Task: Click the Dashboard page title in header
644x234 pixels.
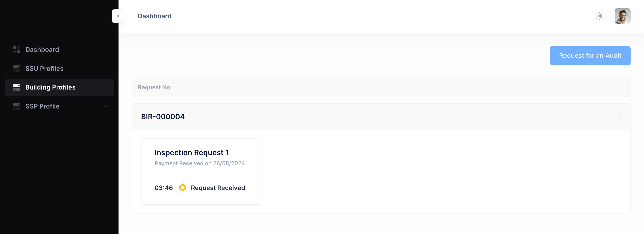Action: coord(154,16)
